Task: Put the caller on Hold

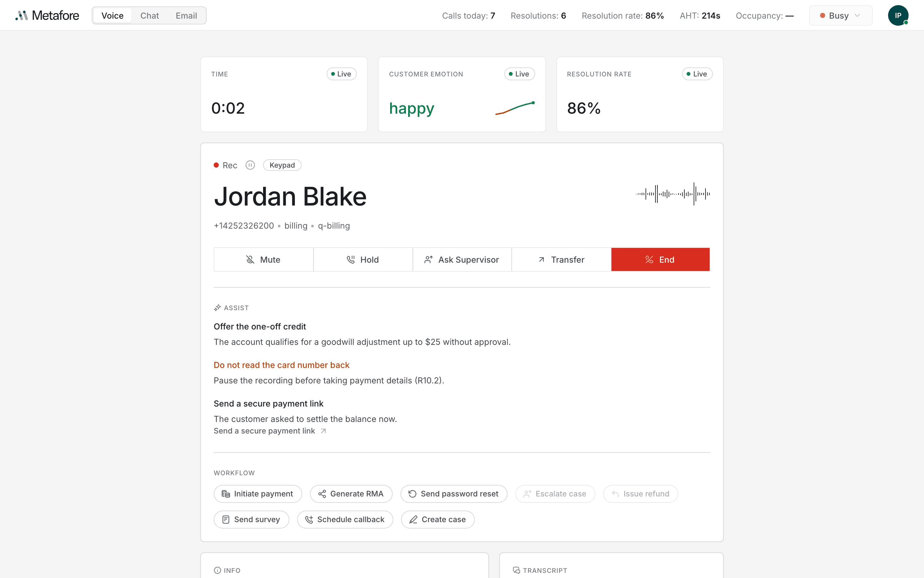Action: (x=363, y=259)
